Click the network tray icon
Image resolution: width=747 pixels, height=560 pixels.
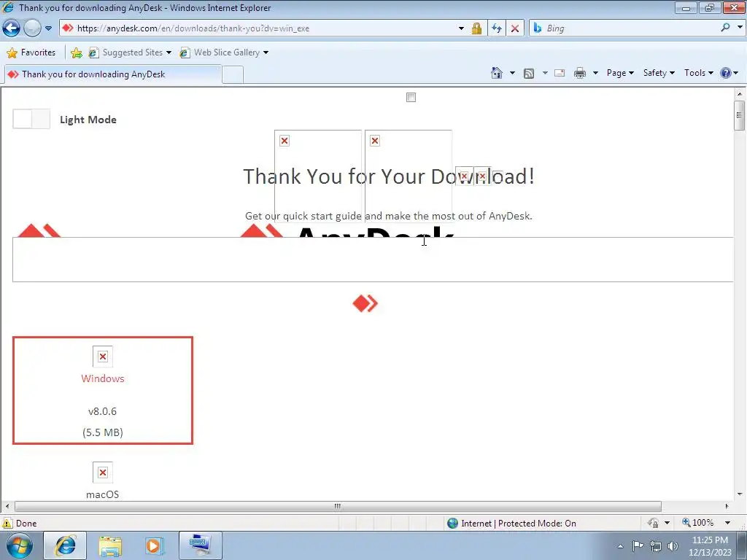click(656, 546)
